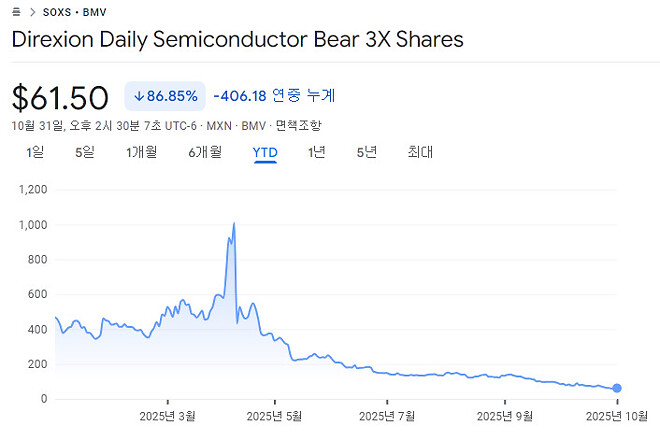Click the blue endpoint dot on the chart
This screenshot has height=440, width=660.
(617, 388)
